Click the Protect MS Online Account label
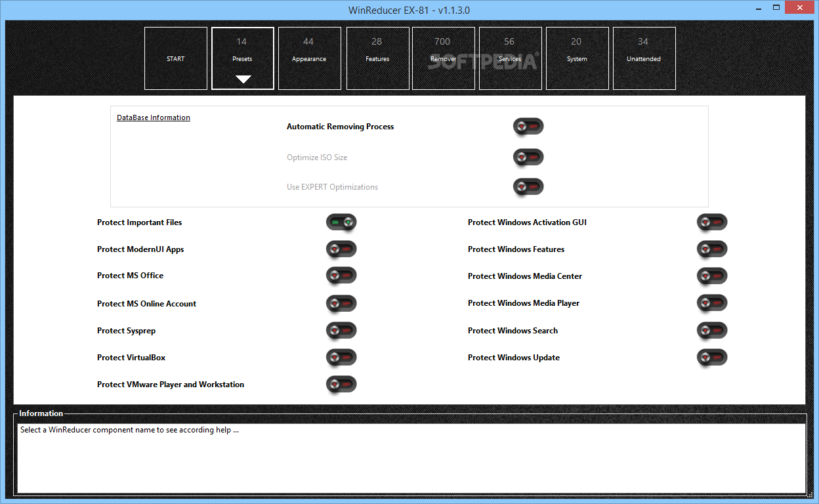Screen dimensions: 819x504 (147, 304)
